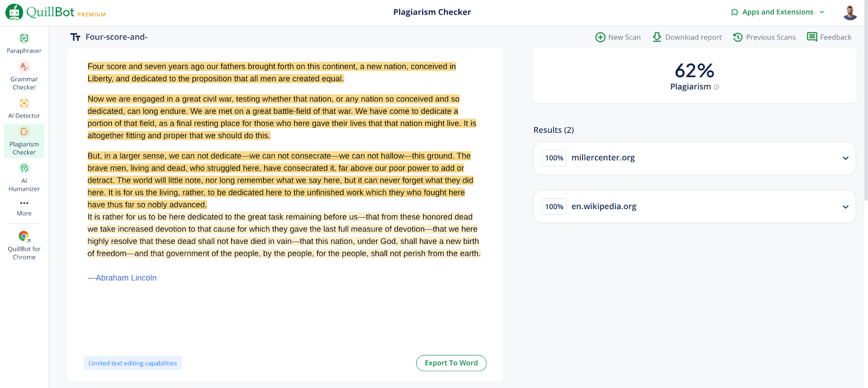Expand the millercenter.org result
The height and width of the screenshot is (388, 868).
(845, 158)
